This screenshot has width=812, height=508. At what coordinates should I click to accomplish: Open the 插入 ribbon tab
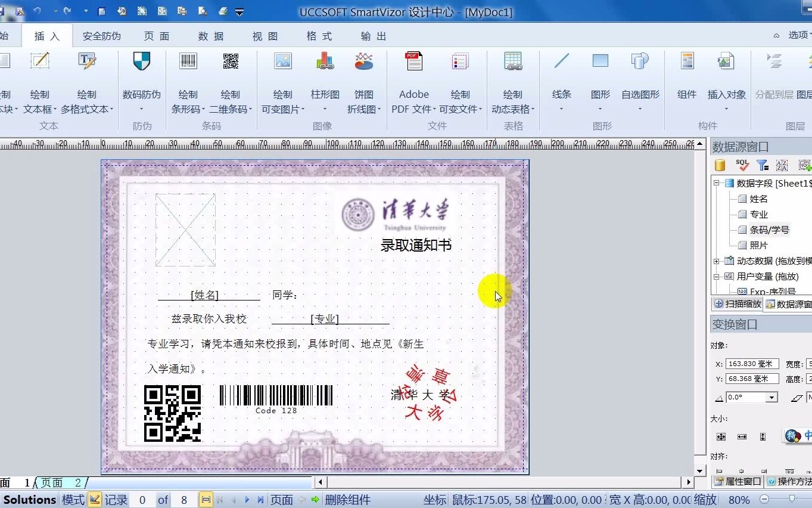(x=47, y=36)
